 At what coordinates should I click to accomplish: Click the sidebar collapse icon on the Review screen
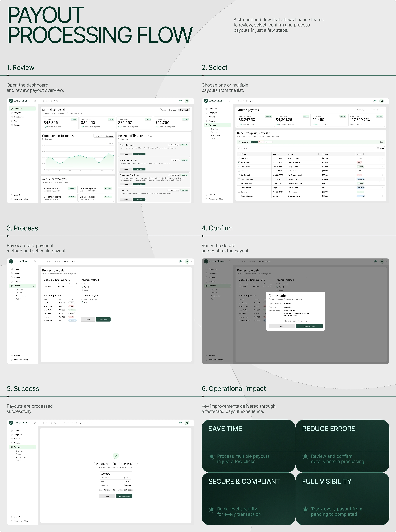(x=35, y=101)
